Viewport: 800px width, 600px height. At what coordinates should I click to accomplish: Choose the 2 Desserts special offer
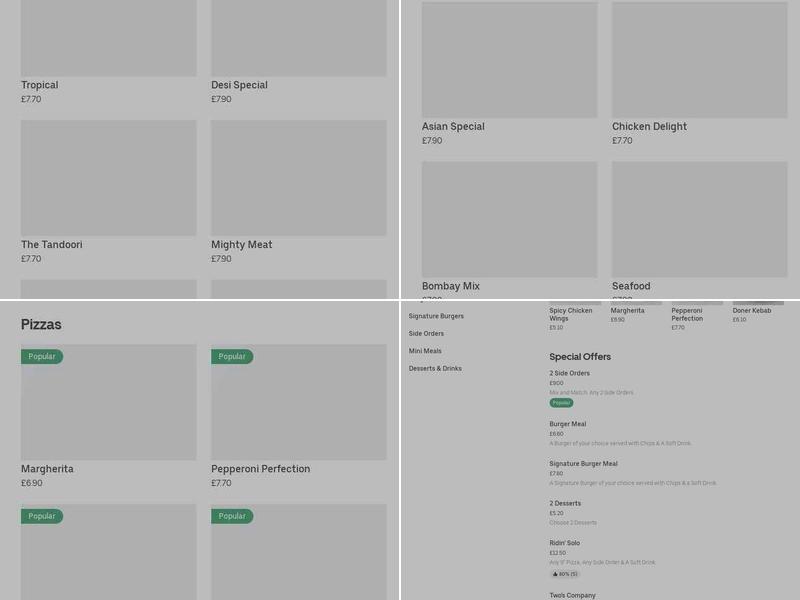point(565,503)
